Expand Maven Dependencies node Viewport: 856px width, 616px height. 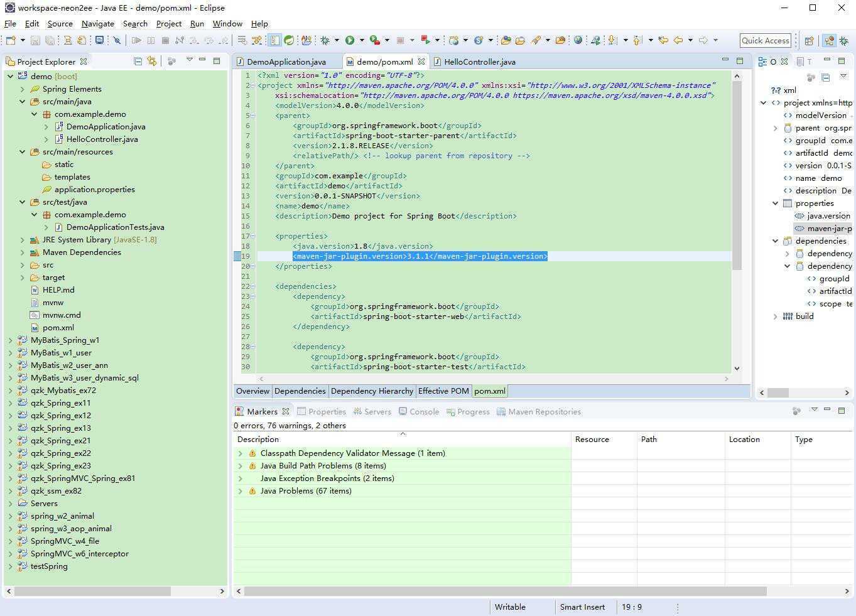click(x=23, y=252)
